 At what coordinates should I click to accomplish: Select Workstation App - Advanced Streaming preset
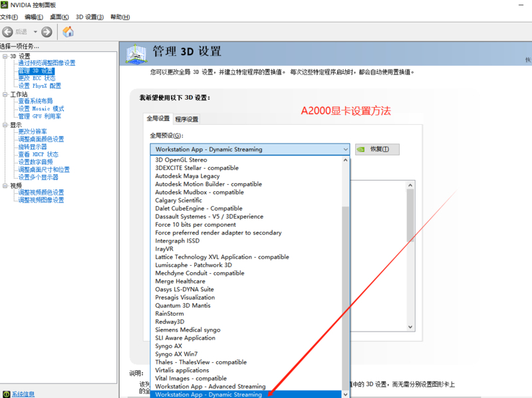[x=246, y=387]
